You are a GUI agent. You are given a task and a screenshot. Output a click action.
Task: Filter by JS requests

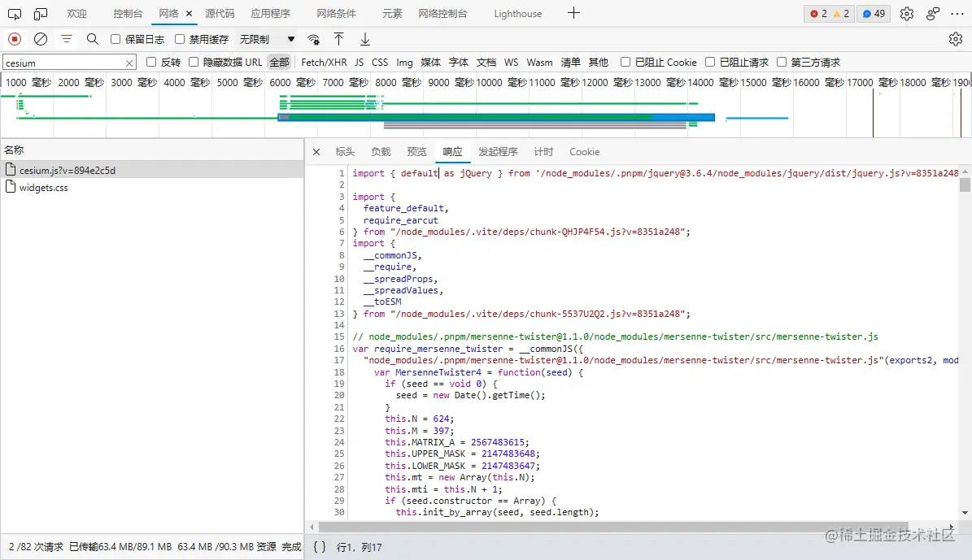(x=359, y=62)
